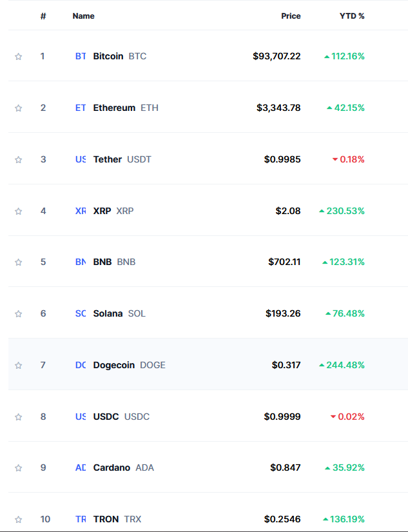
Task: Click Bitcoin's $93,707.22 price
Action: click(277, 56)
